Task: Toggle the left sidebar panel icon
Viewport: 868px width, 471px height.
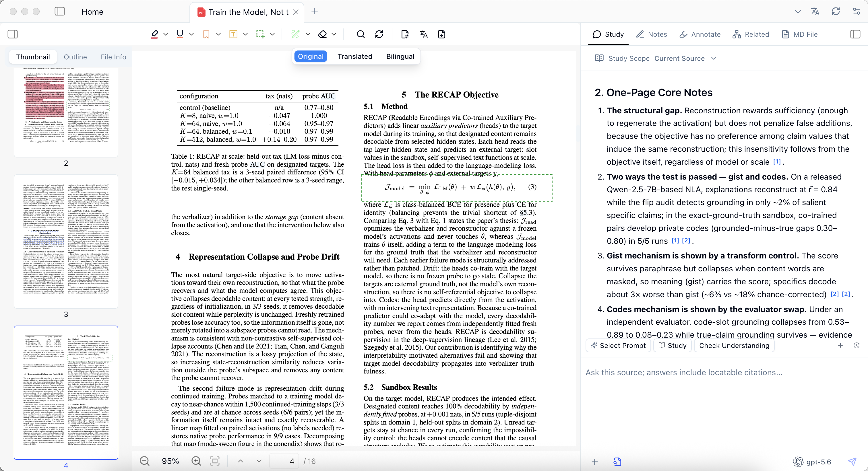Action: coord(12,34)
